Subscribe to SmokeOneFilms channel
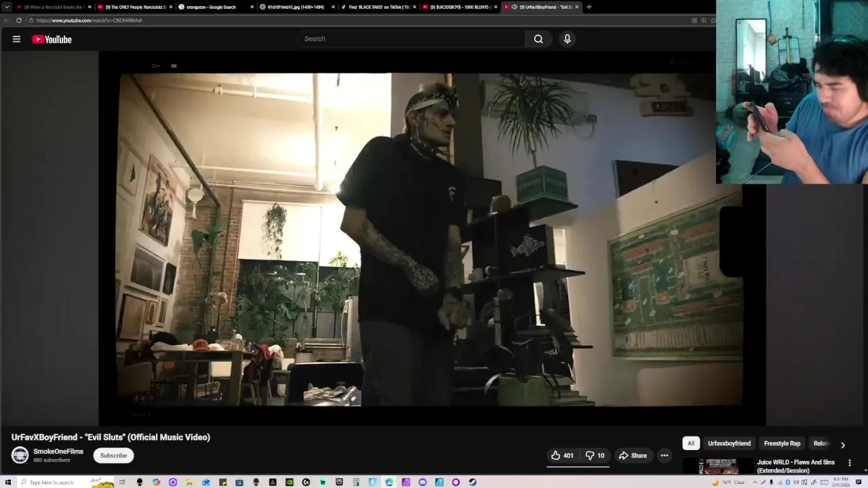 (113, 455)
